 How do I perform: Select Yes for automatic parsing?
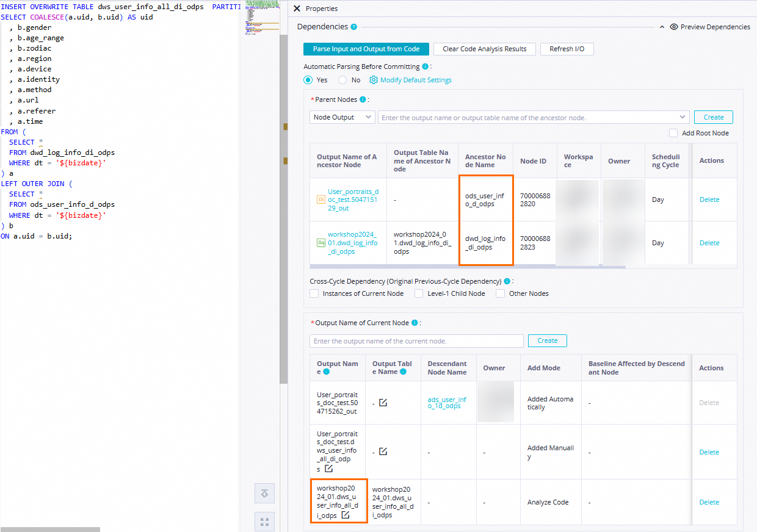(x=308, y=80)
